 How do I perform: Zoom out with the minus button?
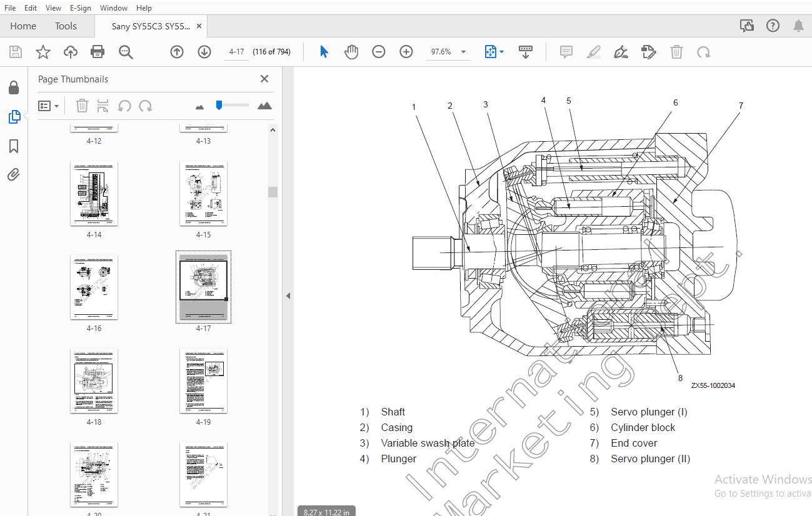tap(379, 52)
